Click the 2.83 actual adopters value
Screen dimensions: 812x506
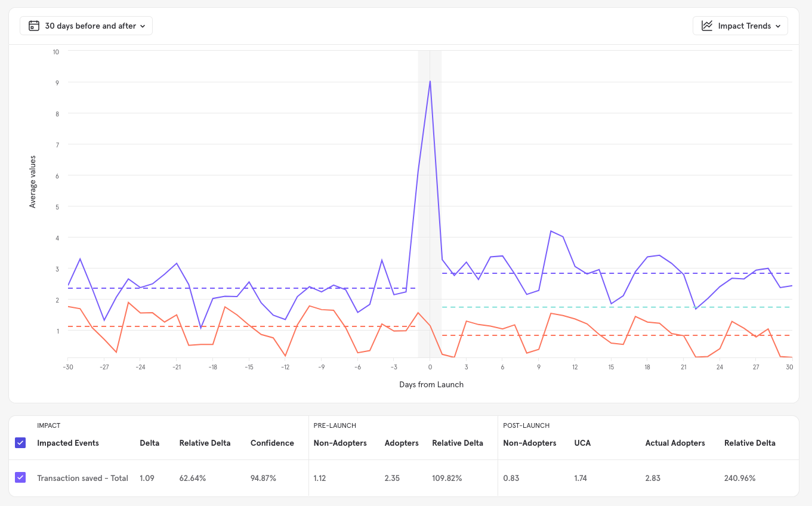[x=653, y=478]
